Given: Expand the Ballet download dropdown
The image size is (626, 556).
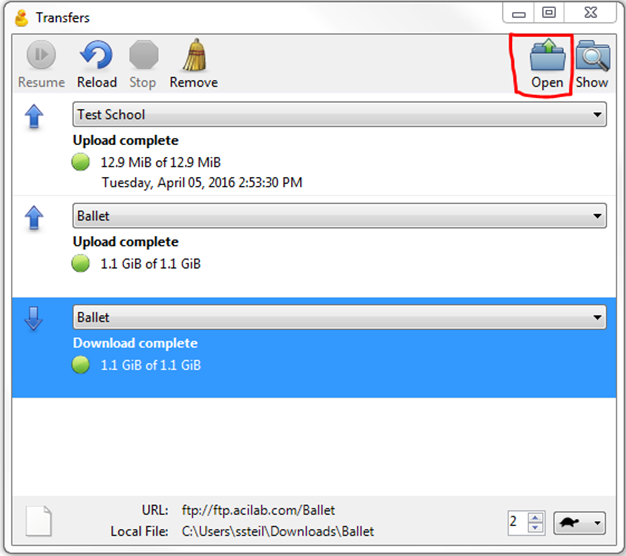Looking at the screenshot, I should click(x=597, y=317).
